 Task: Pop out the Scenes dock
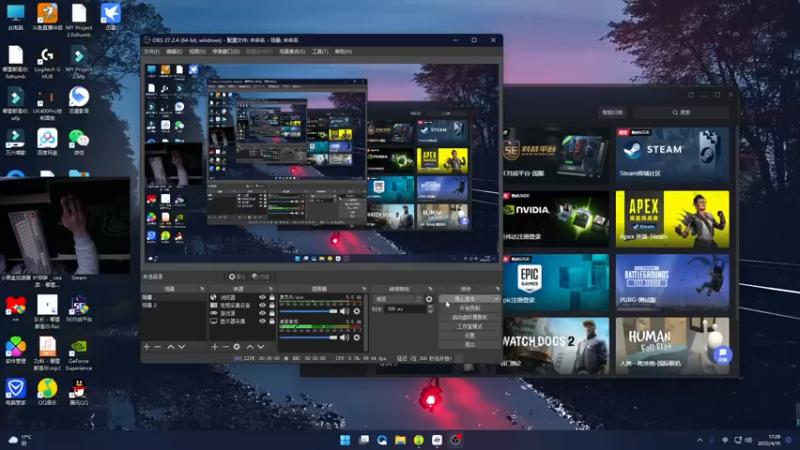tap(202, 289)
